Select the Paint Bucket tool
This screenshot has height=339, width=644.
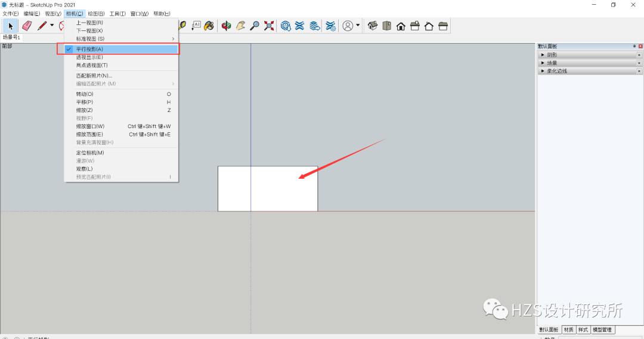click(x=209, y=26)
